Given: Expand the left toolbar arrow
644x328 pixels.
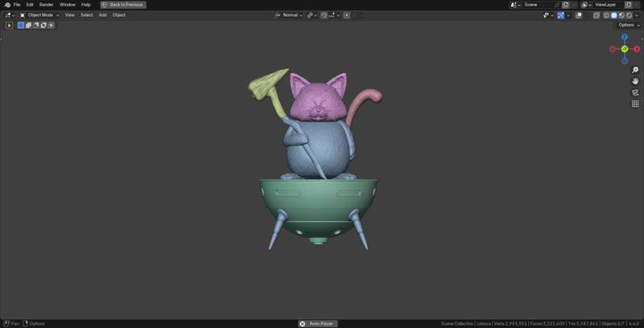Looking at the screenshot, I should pos(2,39).
